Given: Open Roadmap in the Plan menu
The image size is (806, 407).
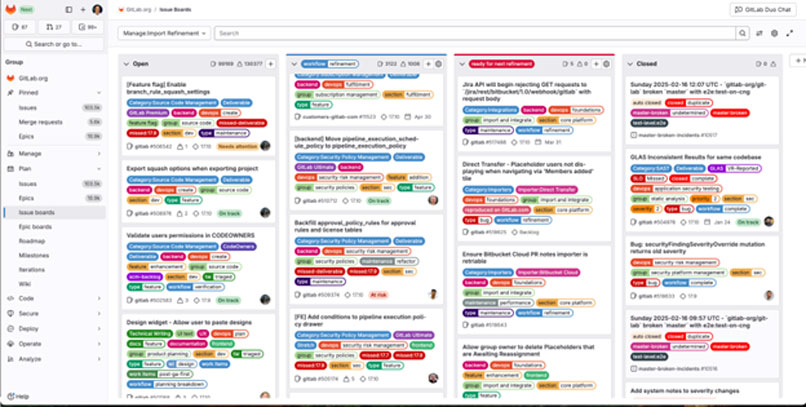Looking at the screenshot, I should pos(31,241).
